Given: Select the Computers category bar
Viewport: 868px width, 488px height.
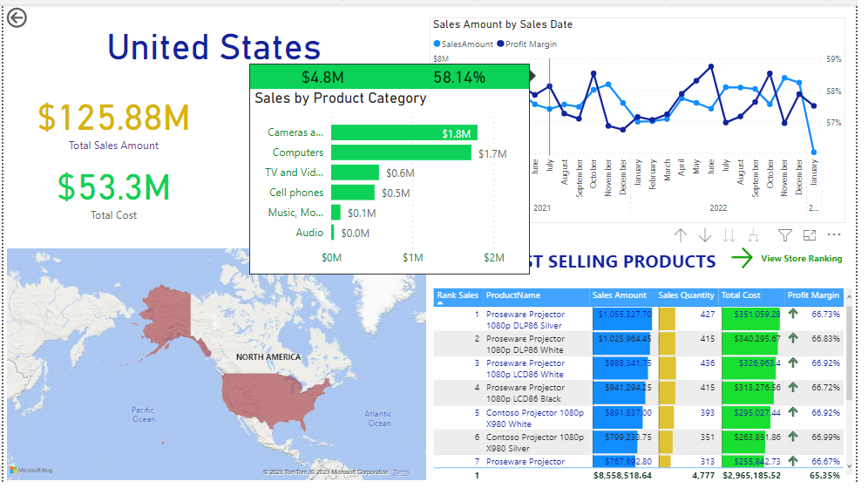Looking at the screenshot, I should [x=402, y=152].
